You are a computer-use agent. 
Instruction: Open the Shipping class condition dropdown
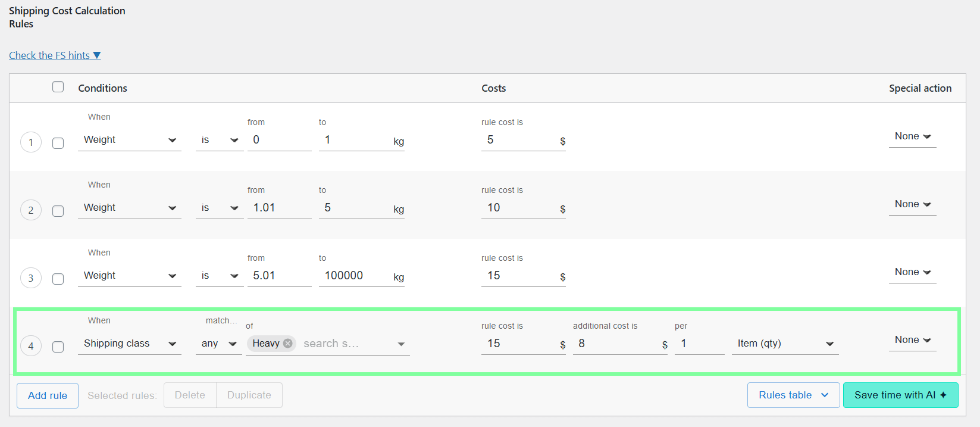(129, 344)
